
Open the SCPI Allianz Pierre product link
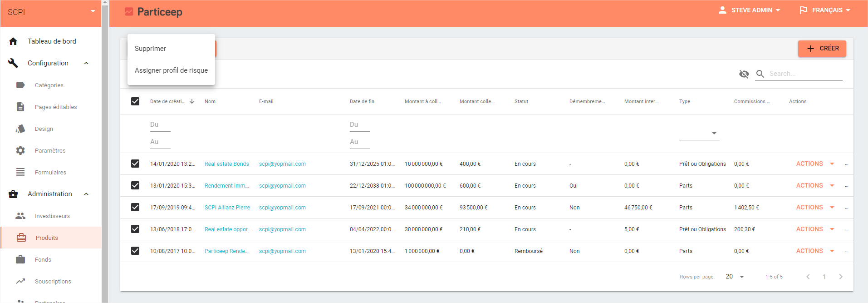point(227,208)
